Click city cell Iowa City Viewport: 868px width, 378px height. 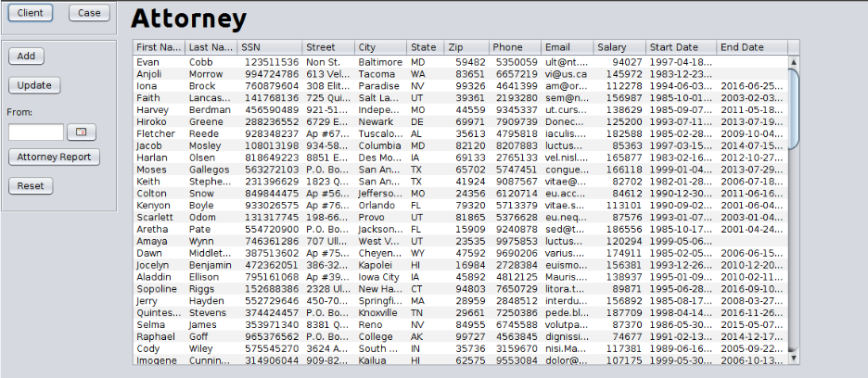(378, 277)
